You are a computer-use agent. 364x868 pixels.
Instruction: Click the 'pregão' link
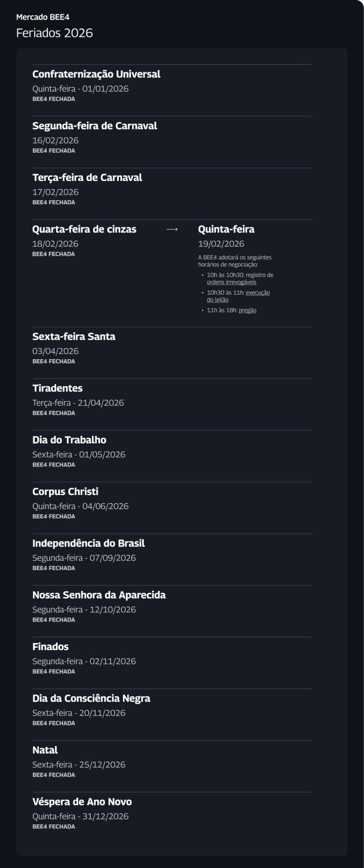(x=248, y=310)
